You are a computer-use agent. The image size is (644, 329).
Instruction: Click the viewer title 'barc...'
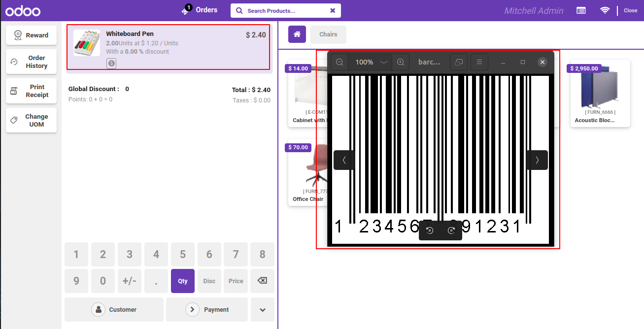[x=429, y=62]
